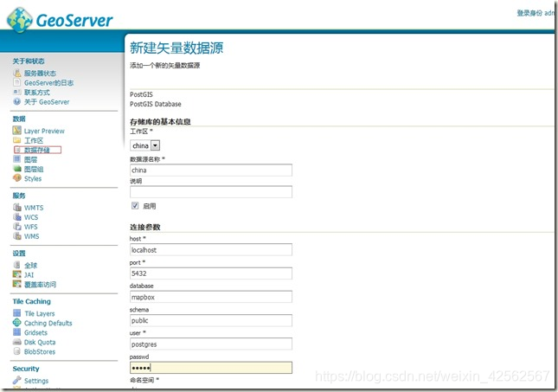This screenshot has height=392, width=558.
Task: Open Layer Preview link
Action: (x=44, y=131)
